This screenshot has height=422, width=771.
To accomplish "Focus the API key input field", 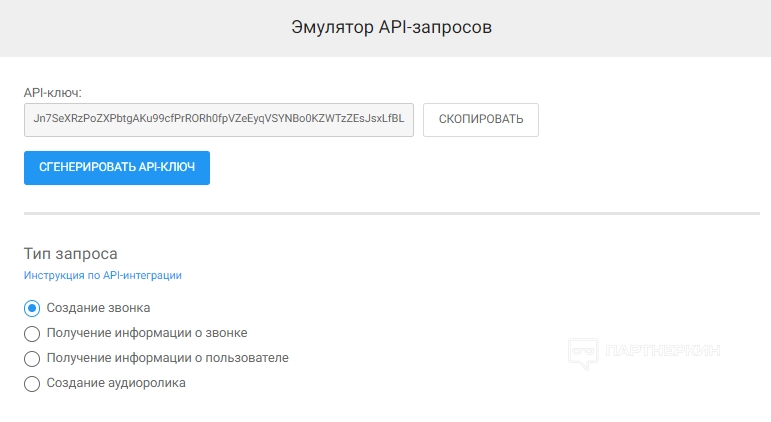I will [x=218, y=119].
